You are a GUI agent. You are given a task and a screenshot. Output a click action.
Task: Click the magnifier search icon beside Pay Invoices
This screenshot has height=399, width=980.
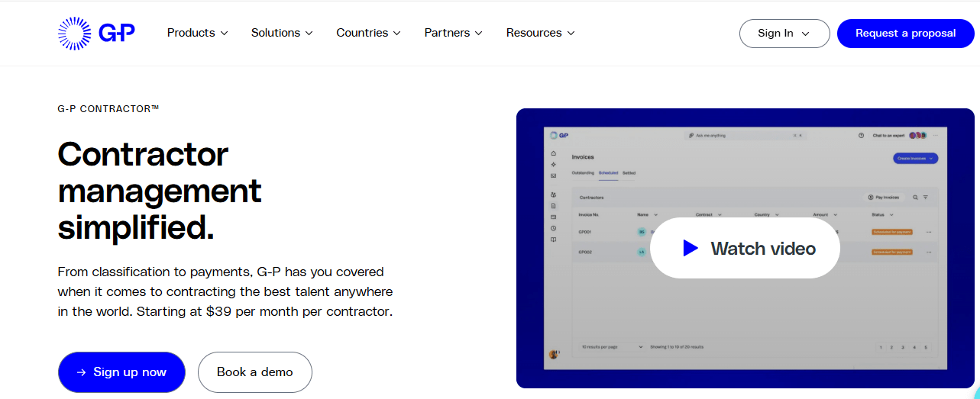click(x=915, y=197)
